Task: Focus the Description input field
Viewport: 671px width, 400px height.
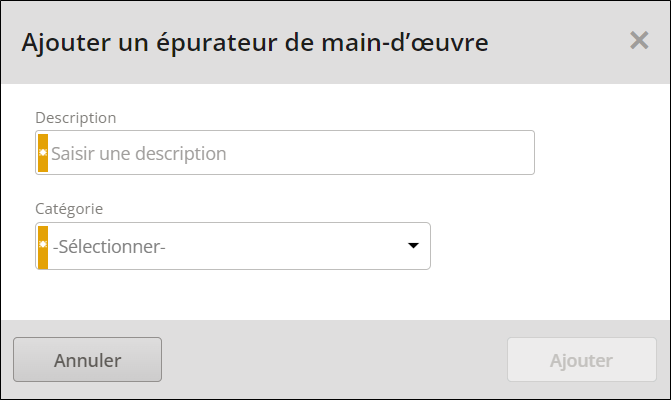Action: [x=285, y=153]
